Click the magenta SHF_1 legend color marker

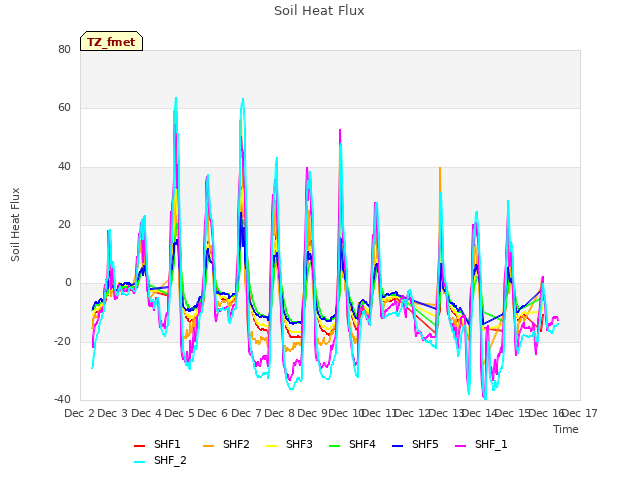click(x=460, y=446)
